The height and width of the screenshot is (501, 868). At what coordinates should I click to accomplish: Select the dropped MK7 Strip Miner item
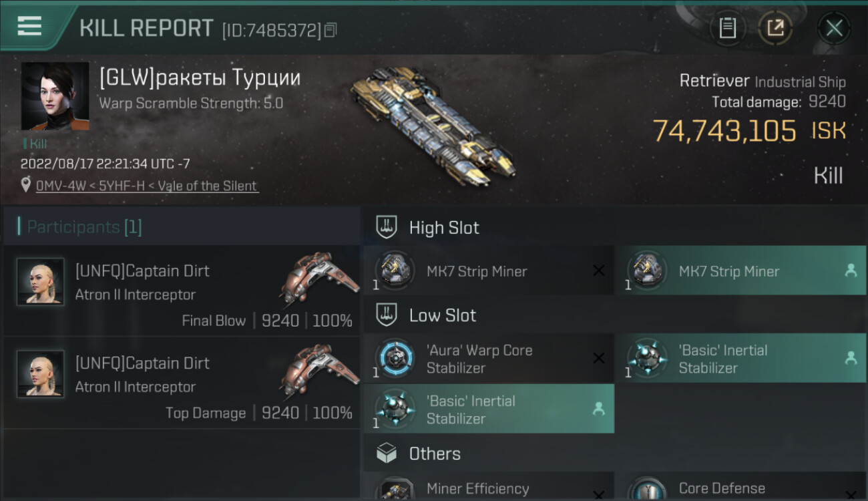pyautogui.click(x=740, y=271)
